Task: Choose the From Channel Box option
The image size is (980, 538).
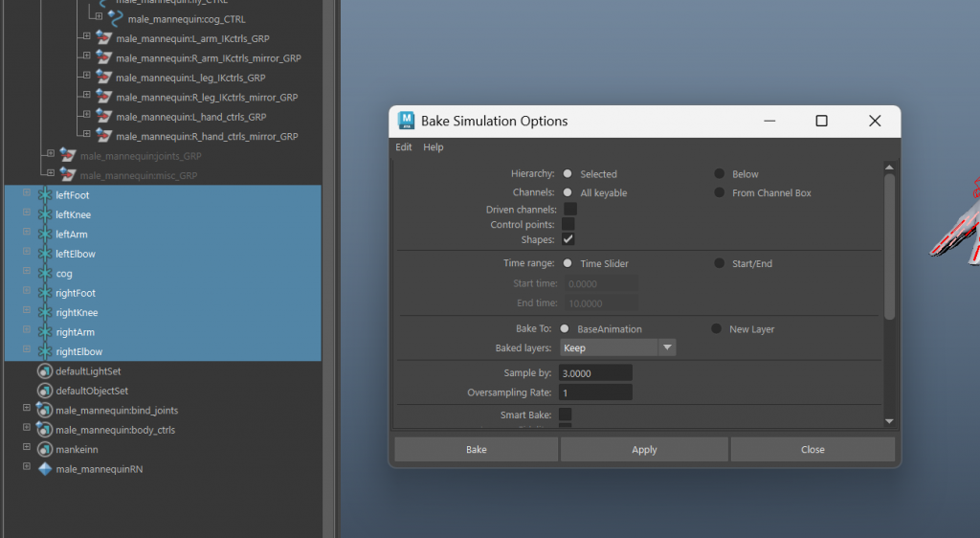Action: tap(720, 192)
